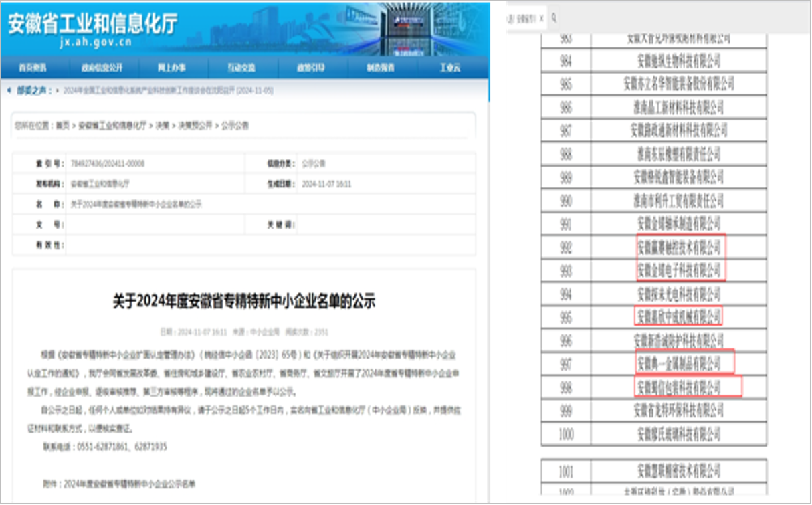
Task: Open the 工业云 navigation item
Action: point(449,68)
